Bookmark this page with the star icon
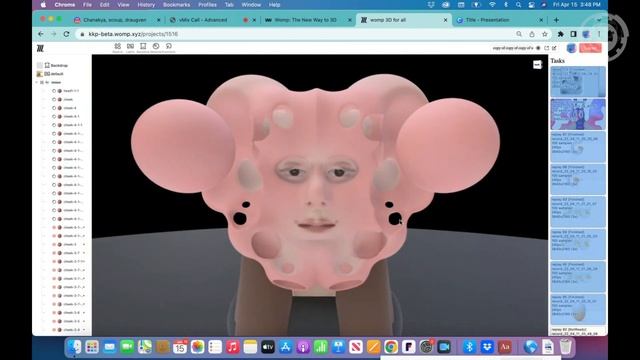This screenshot has width=640, height=360. (x=544, y=34)
